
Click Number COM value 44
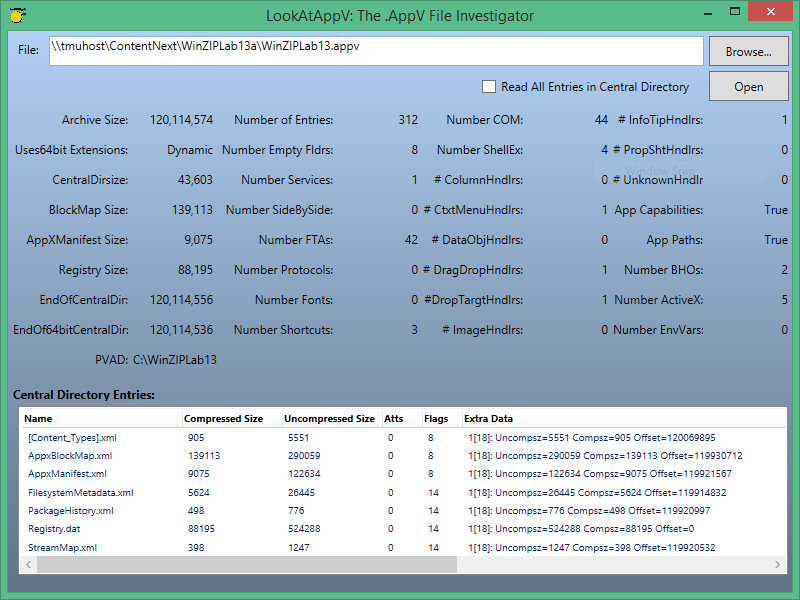(602, 120)
